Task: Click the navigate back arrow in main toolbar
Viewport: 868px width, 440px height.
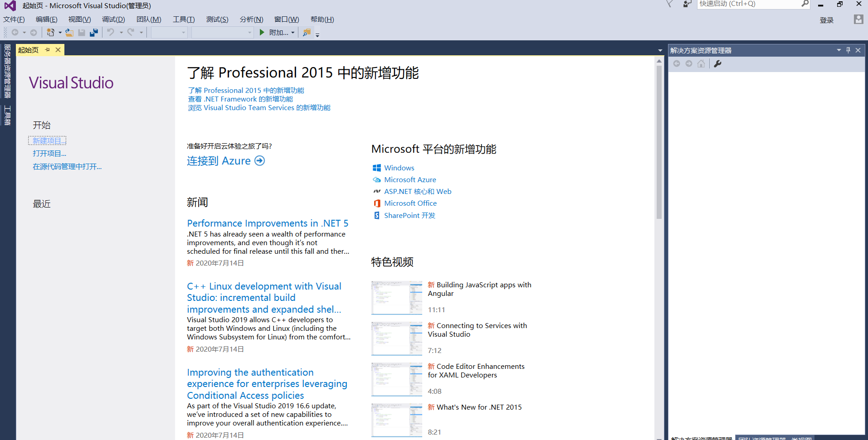Action: pyautogui.click(x=16, y=32)
